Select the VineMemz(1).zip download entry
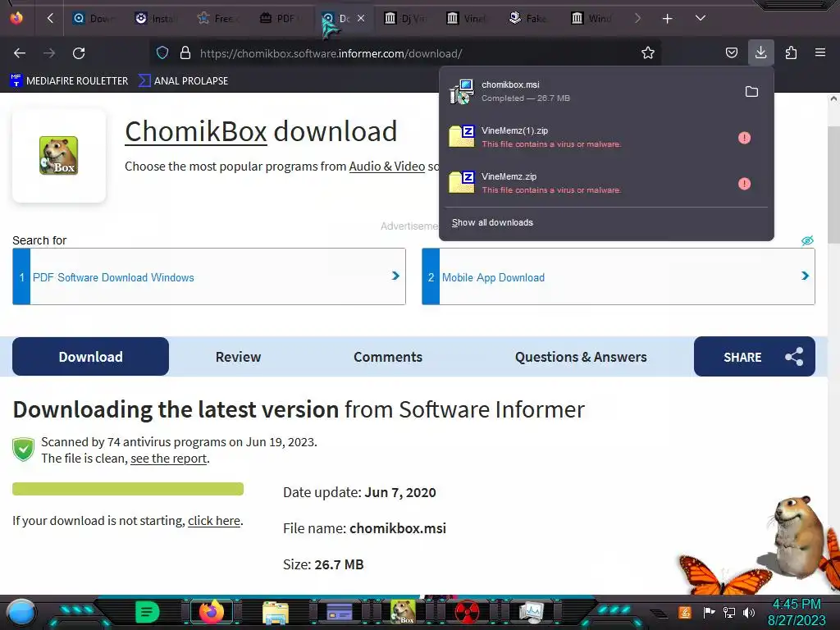Image resolution: width=840 pixels, height=630 pixels. [589, 137]
